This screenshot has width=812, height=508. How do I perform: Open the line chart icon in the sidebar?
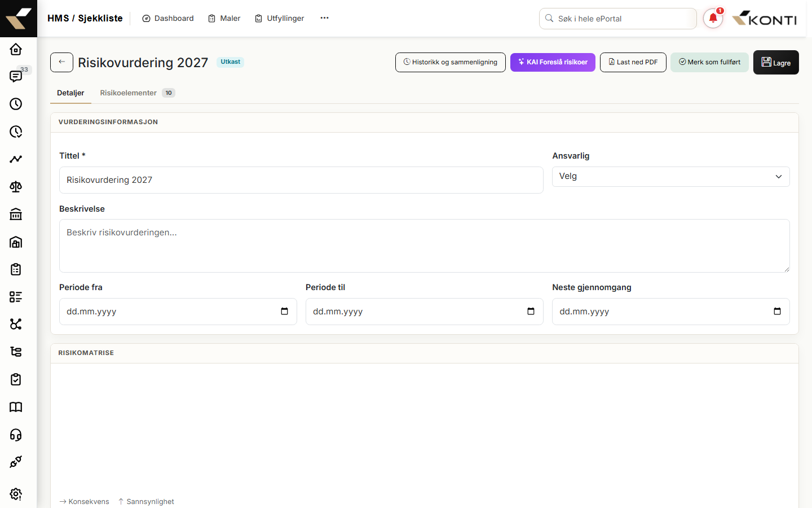tap(16, 159)
